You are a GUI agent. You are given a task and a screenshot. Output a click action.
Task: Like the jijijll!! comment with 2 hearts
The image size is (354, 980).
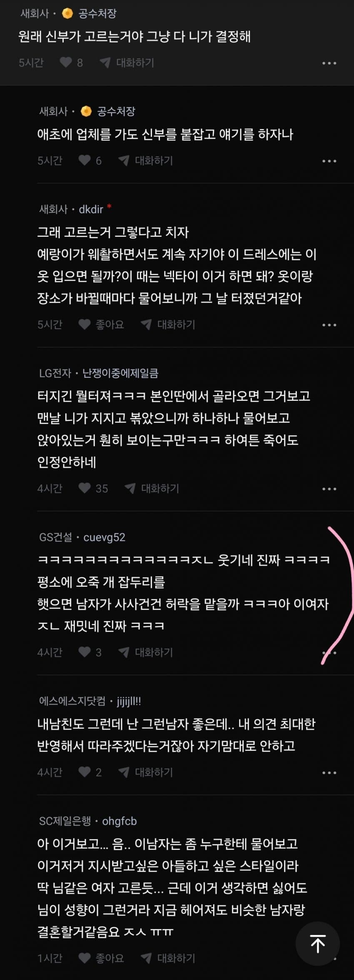click(x=85, y=772)
